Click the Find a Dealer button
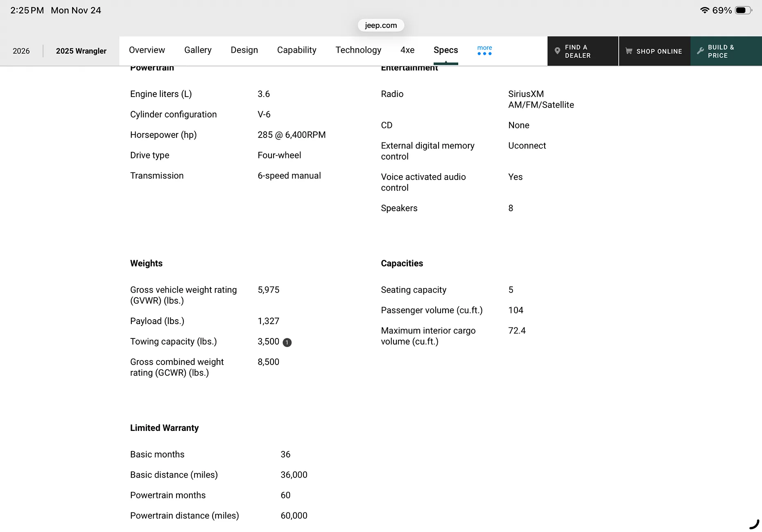 click(583, 51)
